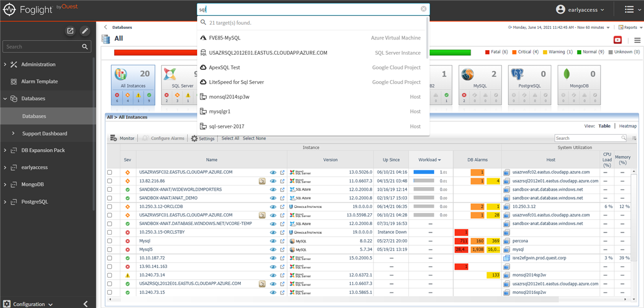Open the time range selector dropdown
The width and height of the screenshot is (644, 308).
click(559, 28)
